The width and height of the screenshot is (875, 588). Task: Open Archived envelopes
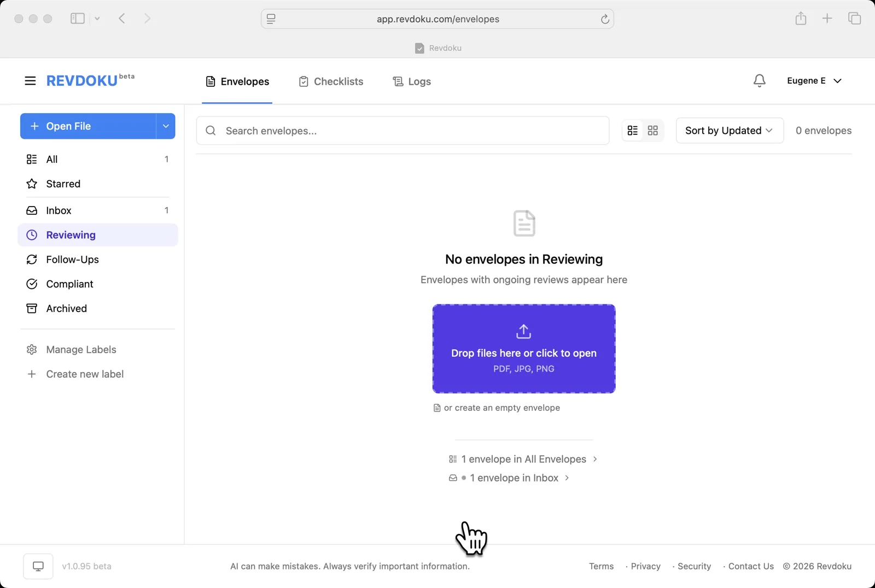(x=66, y=308)
